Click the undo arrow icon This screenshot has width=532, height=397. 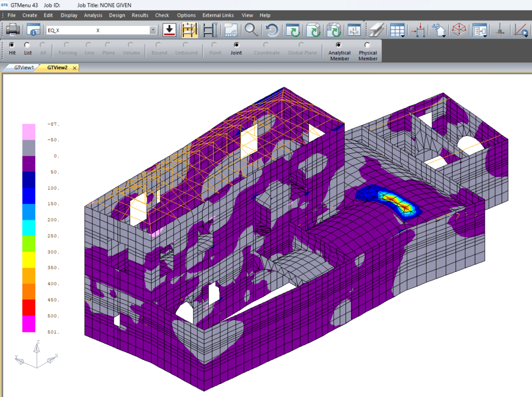point(271,30)
